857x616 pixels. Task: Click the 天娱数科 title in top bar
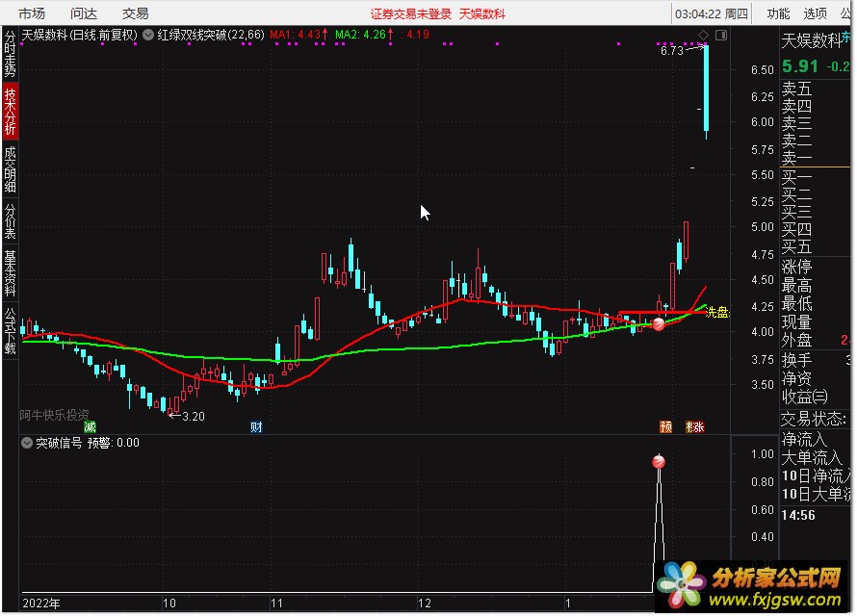point(482,13)
